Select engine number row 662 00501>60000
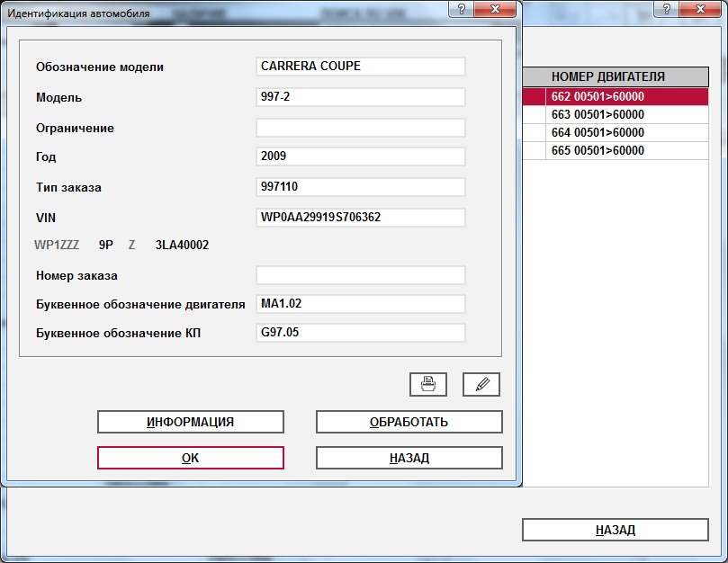The image size is (728, 563). (x=616, y=96)
